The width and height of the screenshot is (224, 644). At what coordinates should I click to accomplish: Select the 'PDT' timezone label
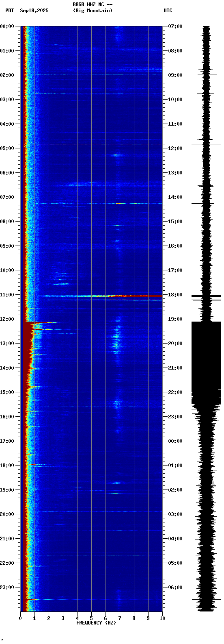point(9,11)
